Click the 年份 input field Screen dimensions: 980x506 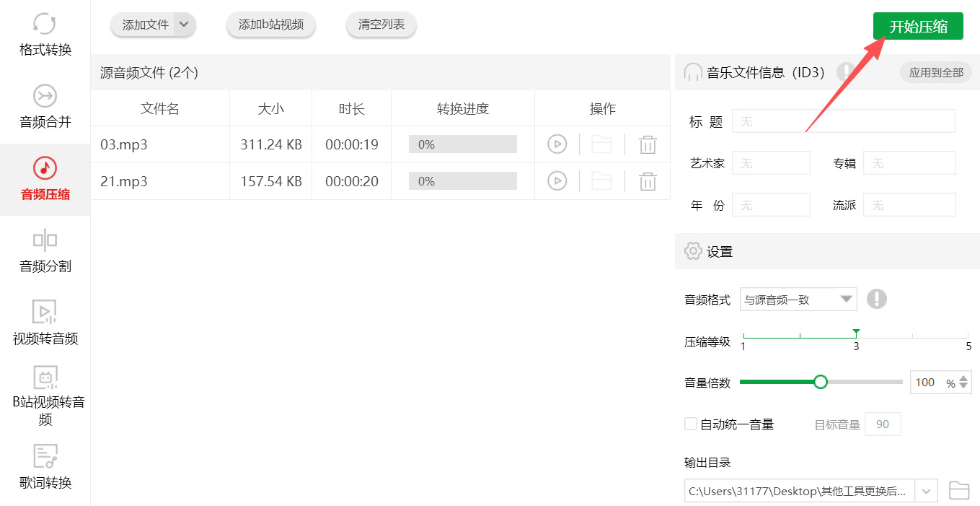point(771,205)
